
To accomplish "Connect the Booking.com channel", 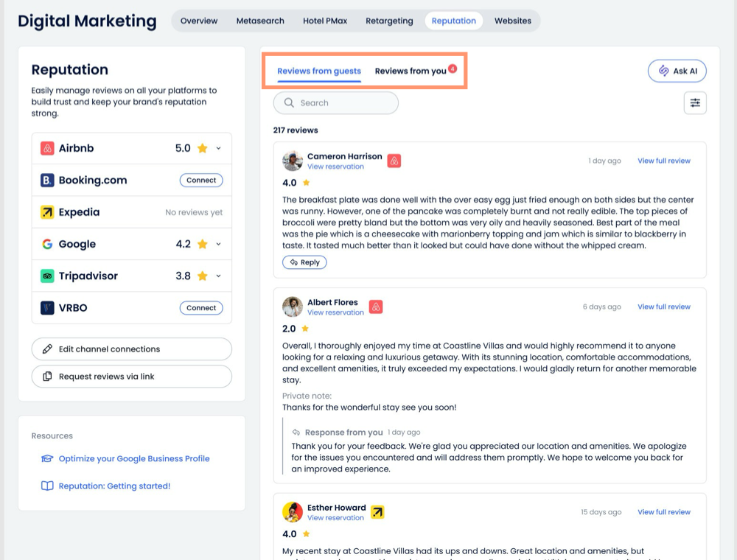I will point(201,180).
